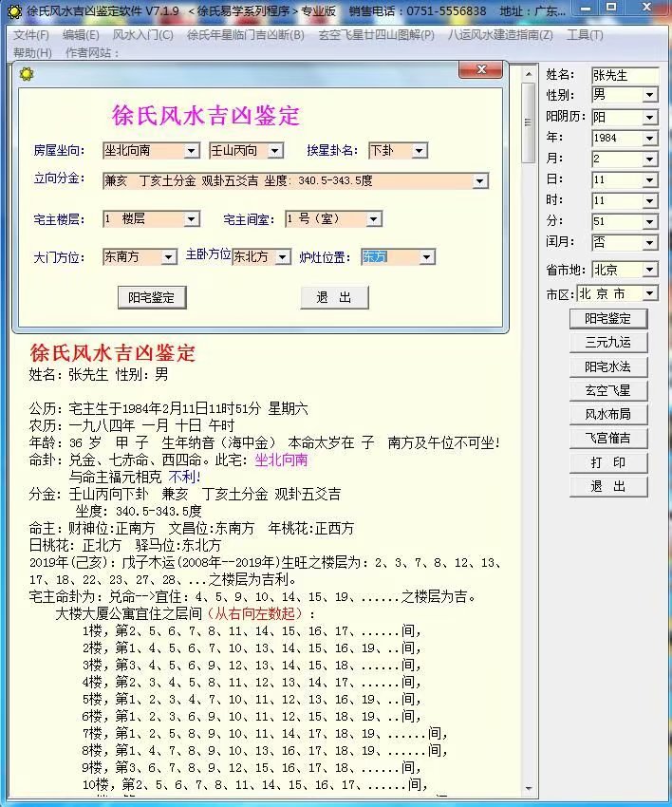This screenshot has height=807, width=672.
Task: Click the scrollbar up arrow
Action: 528,75
